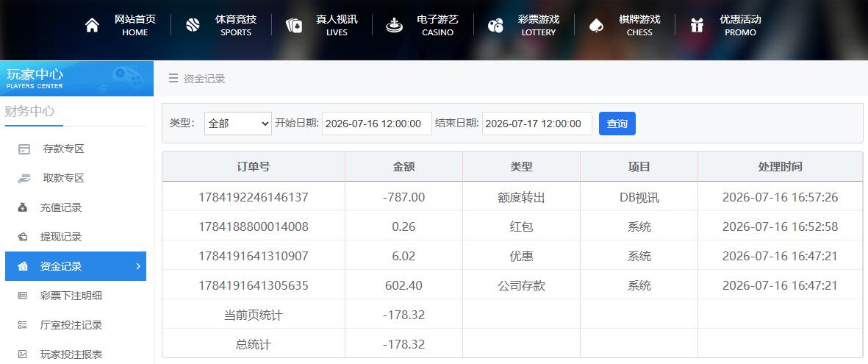Click the 彩票下注明细 icon
The width and height of the screenshot is (868, 364).
click(23, 296)
